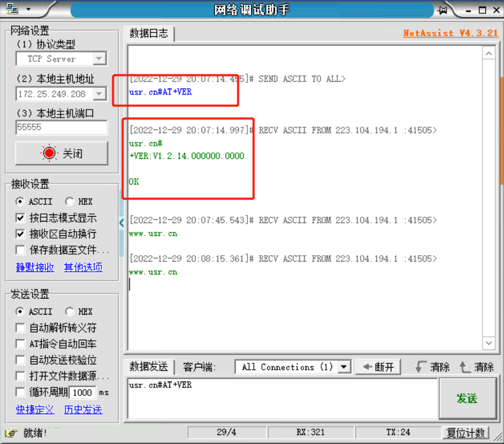Select the 数据发送 tab

pos(149,366)
